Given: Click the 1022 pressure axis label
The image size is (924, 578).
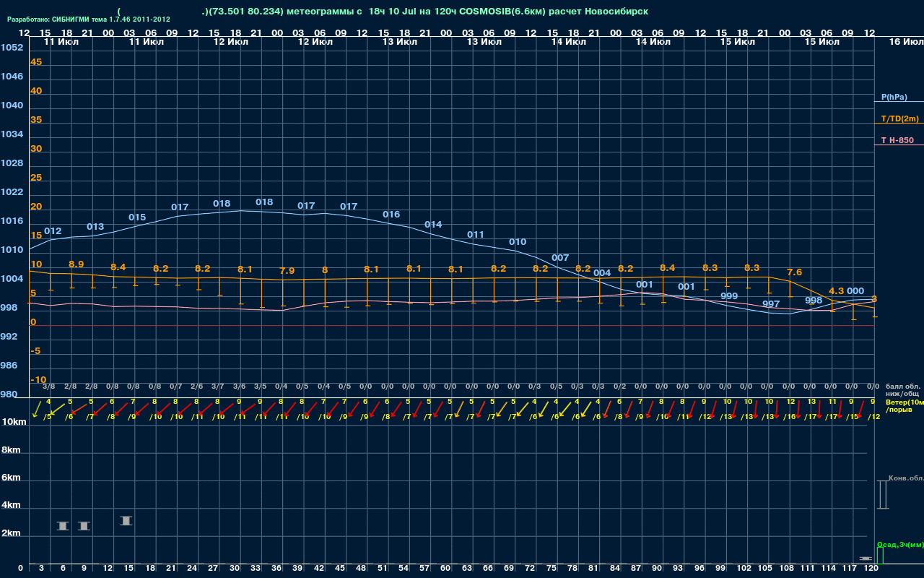Looking at the screenshot, I should coord(12,192).
